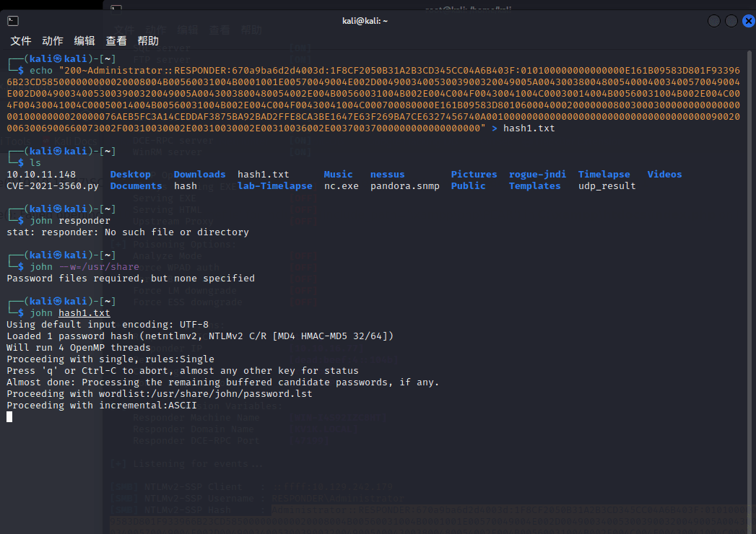Image resolution: width=756 pixels, height=534 pixels.
Task: Click the CVE-2021-3560.py file name
Action: tap(53, 186)
